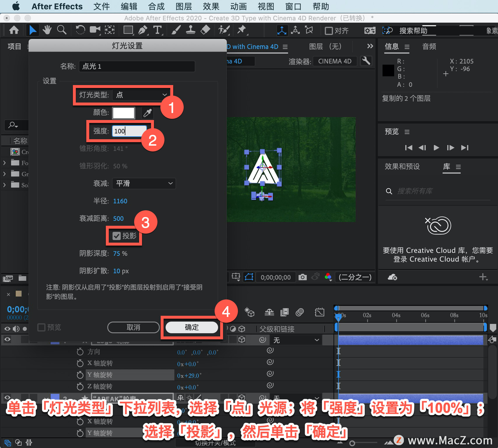This screenshot has width=498, height=448.
Task: Expand the Fo folder in project panel
Action: [4, 163]
